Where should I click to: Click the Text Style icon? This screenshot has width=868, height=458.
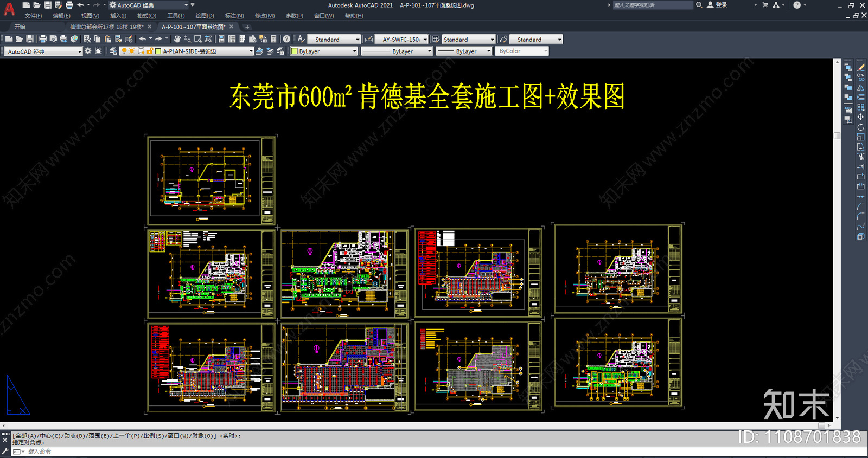coord(301,39)
